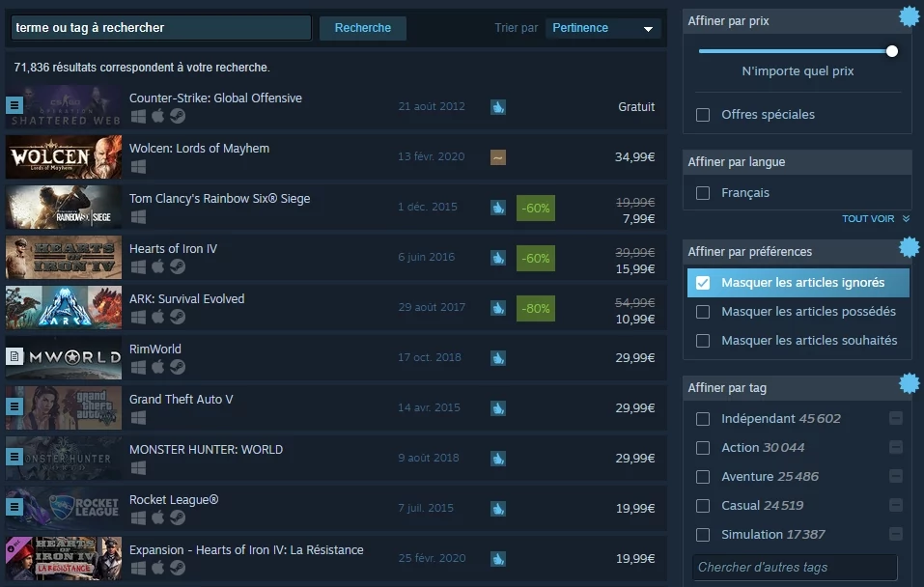Open the Wolcen: Lords of Mayhem title
924x587 pixels.
click(199, 148)
